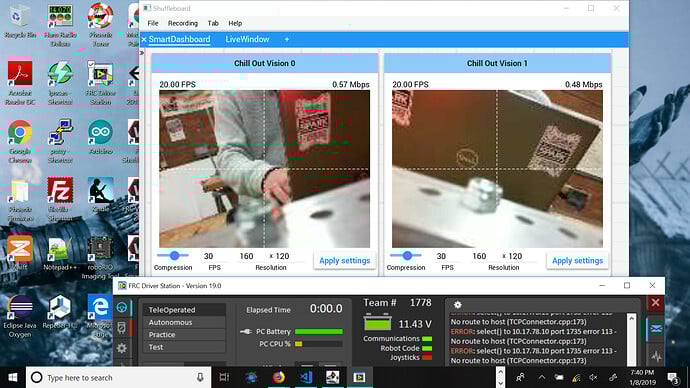Screen dimensions: 690x388
Task: Launch Visual Studio Code from the taskbar
Action: point(305,377)
